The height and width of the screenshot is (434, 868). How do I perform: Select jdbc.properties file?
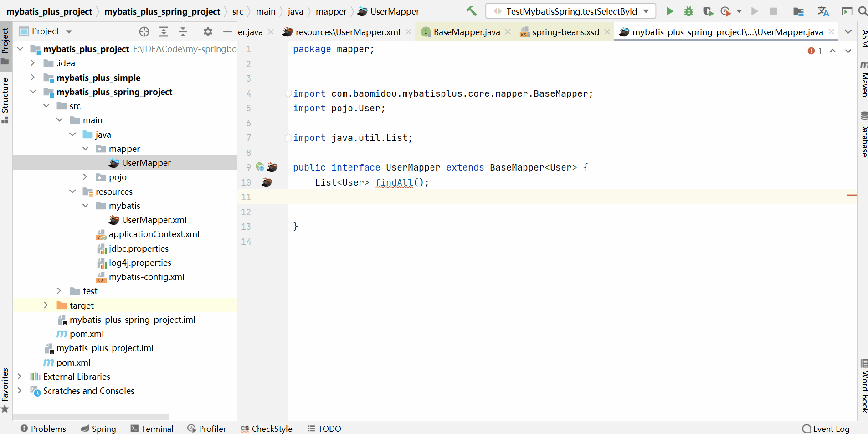[139, 248]
